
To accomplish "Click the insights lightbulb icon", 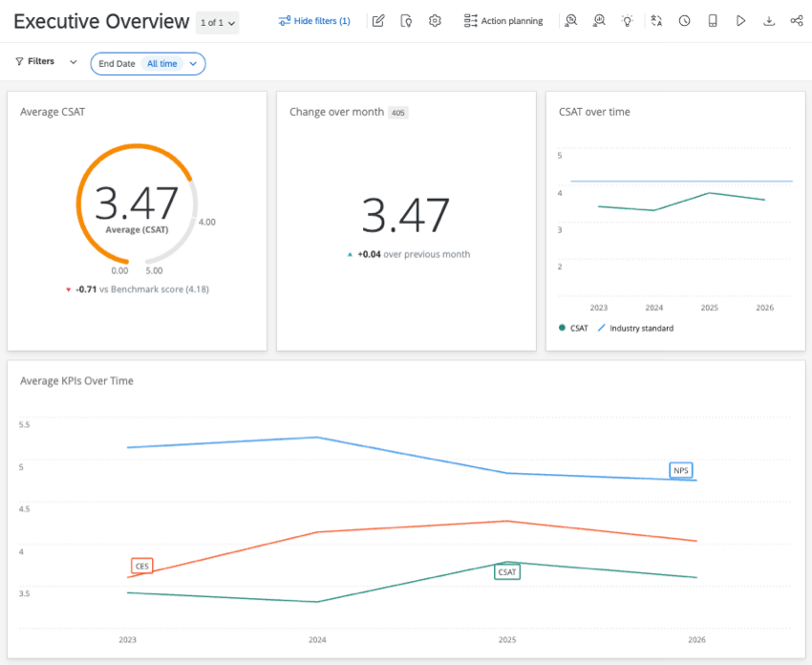I will point(627,21).
